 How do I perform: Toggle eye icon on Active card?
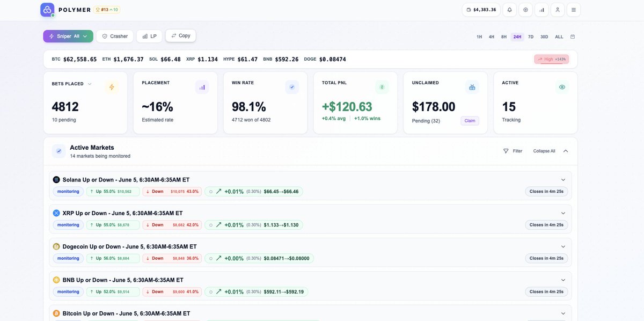562,87
